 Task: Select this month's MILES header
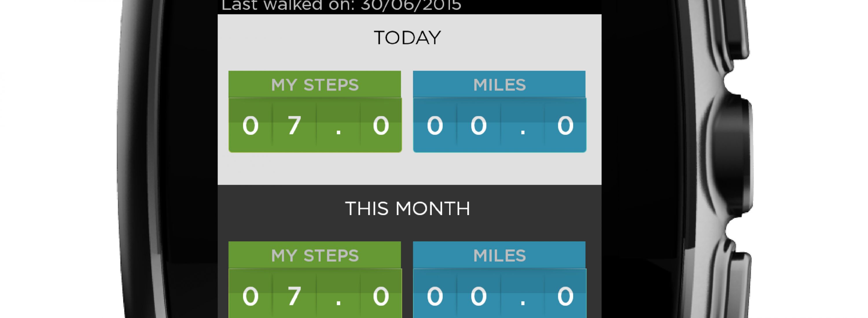[x=499, y=255]
